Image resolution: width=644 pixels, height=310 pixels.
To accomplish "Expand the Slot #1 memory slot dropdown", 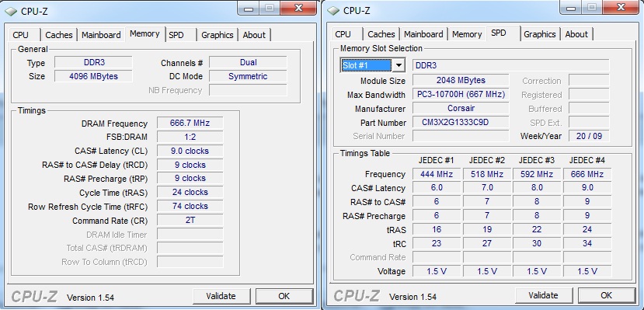I will [398, 65].
